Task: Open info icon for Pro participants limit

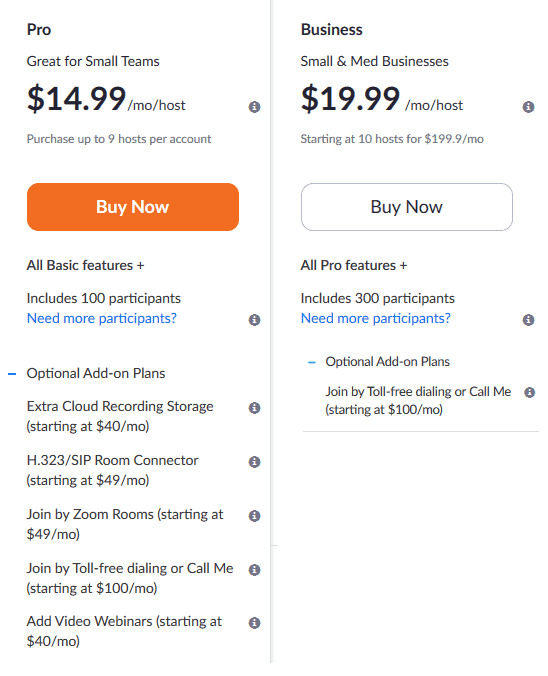Action: tap(254, 319)
